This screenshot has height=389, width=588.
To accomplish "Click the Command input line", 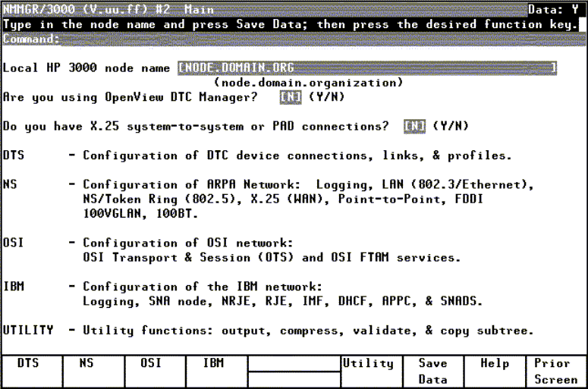I will pos(323,39).
